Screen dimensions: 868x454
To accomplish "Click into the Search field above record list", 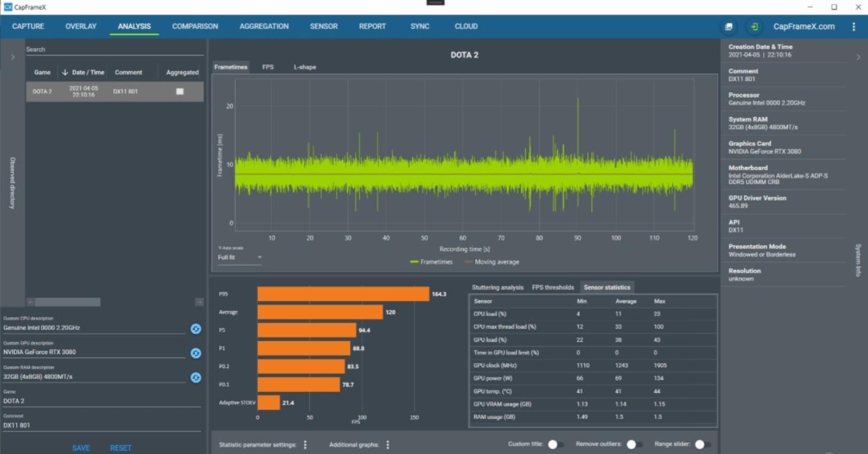I will (114, 49).
